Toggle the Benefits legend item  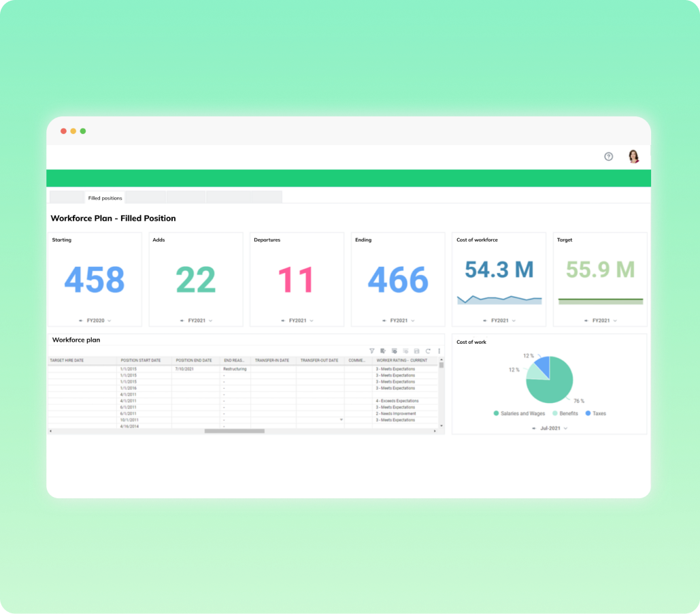point(565,413)
